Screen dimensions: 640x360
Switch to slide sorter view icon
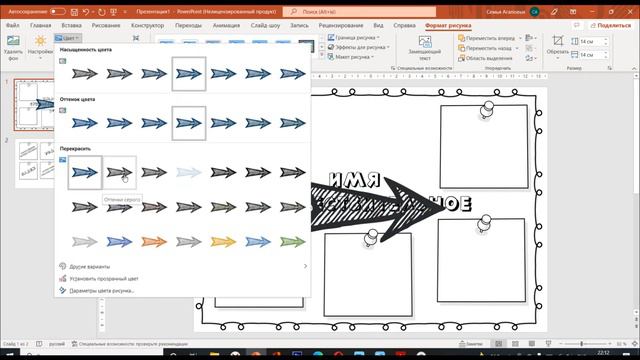pos(515,344)
